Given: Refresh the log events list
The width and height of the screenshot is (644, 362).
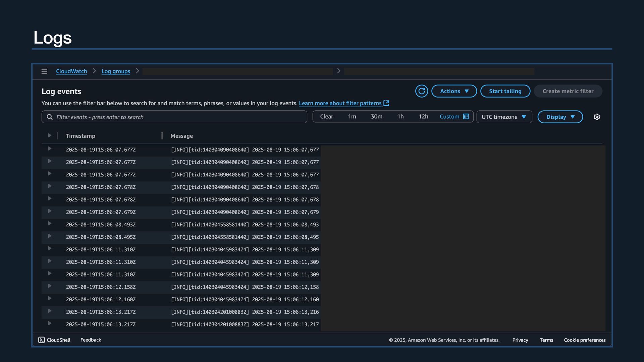Looking at the screenshot, I should click(x=422, y=91).
